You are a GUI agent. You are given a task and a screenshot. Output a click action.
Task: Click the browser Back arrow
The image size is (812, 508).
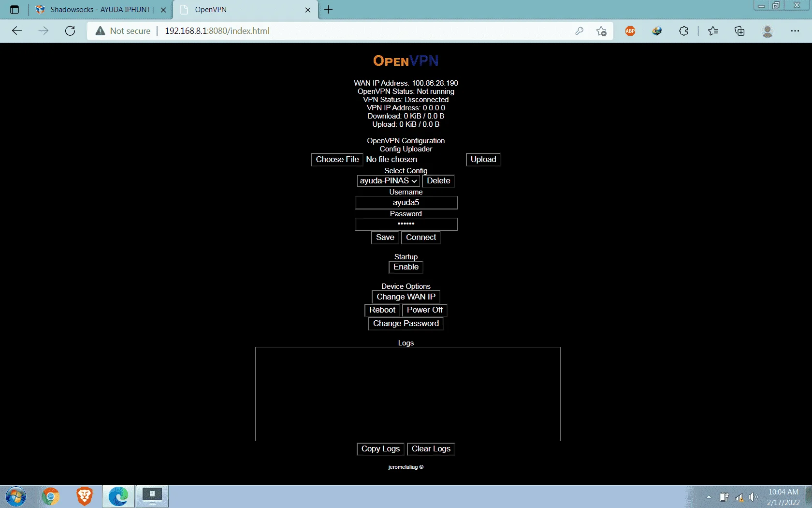pyautogui.click(x=17, y=31)
